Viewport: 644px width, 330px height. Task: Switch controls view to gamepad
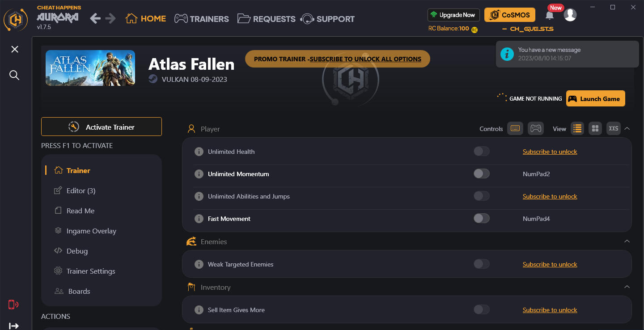[536, 128]
